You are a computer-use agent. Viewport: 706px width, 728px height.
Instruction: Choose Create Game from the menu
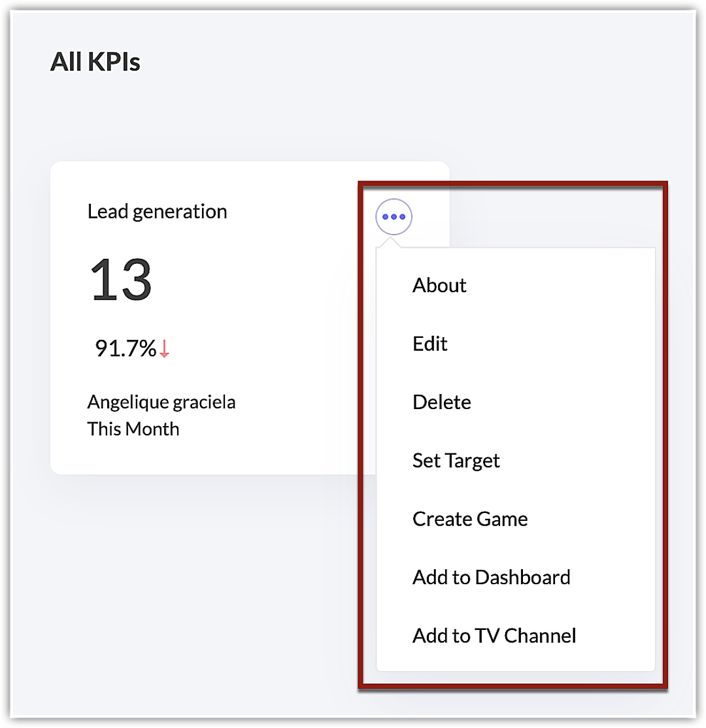pyautogui.click(x=470, y=519)
